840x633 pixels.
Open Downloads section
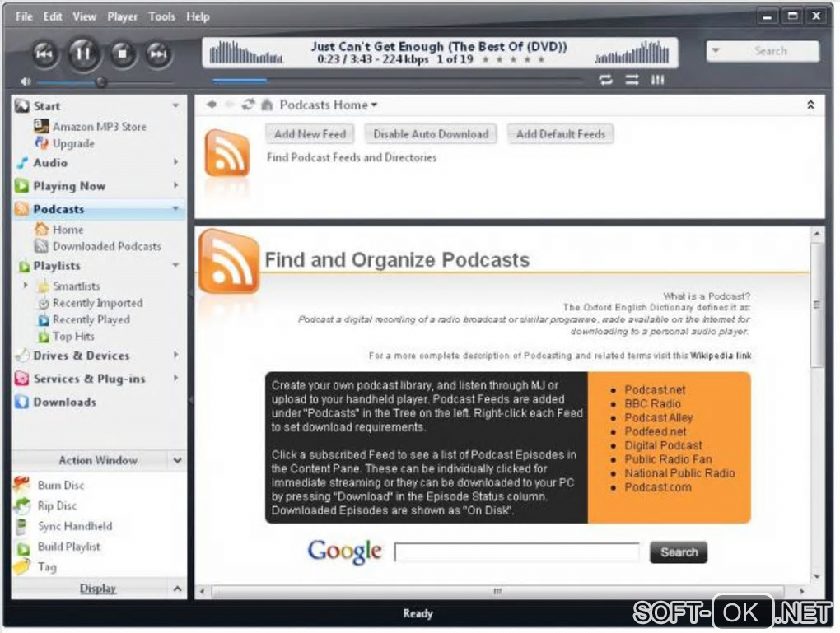click(x=64, y=402)
